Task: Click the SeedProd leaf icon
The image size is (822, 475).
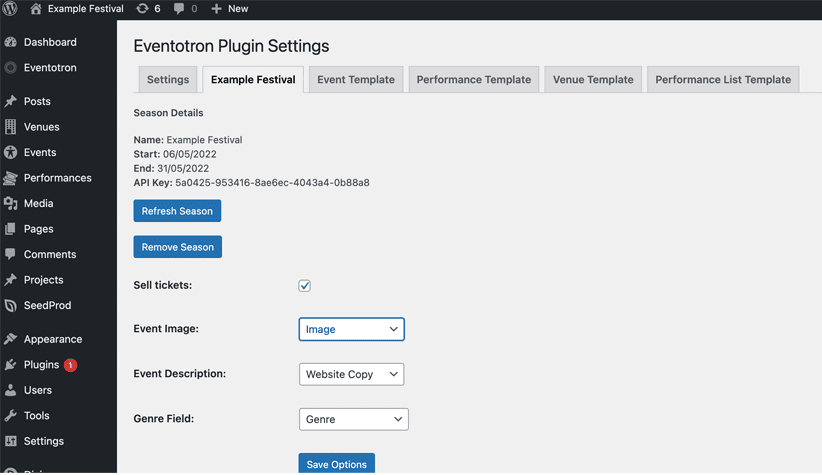Action: (10, 305)
